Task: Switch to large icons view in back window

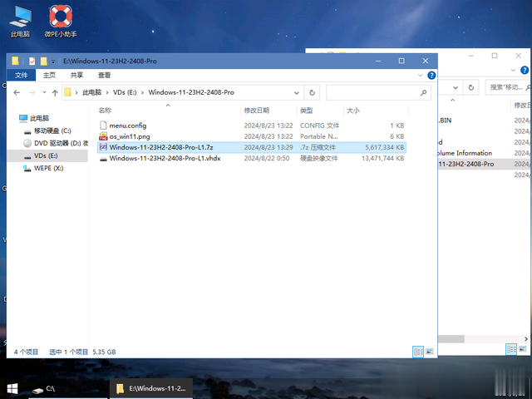Action: (523, 349)
